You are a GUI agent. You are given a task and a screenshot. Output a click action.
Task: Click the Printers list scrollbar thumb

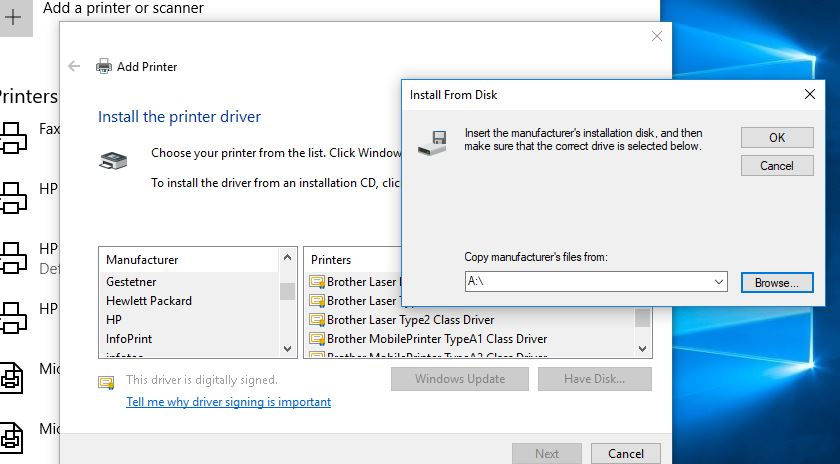642,317
